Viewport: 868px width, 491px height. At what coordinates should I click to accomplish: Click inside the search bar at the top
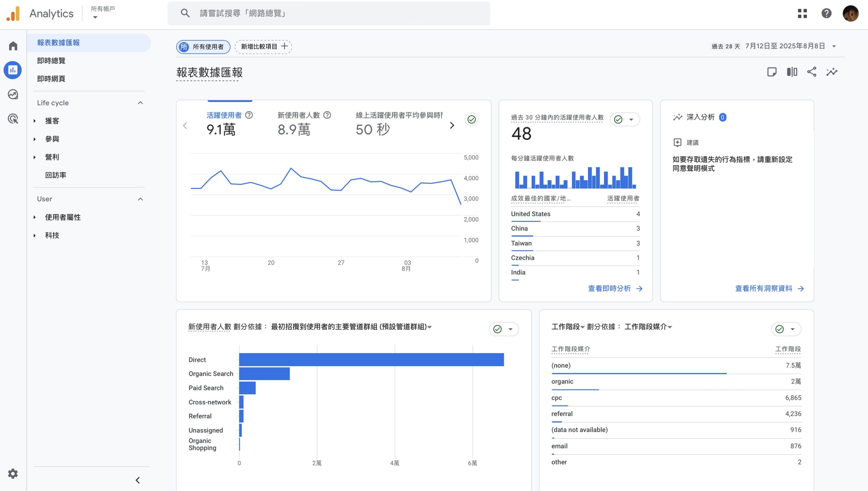(x=328, y=13)
